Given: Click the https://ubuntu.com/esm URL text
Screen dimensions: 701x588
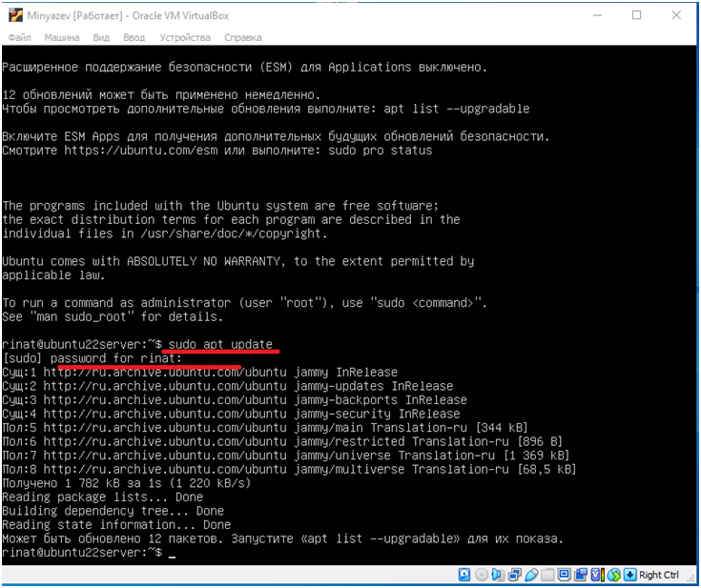Looking at the screenshot, I should coord(141,151).
